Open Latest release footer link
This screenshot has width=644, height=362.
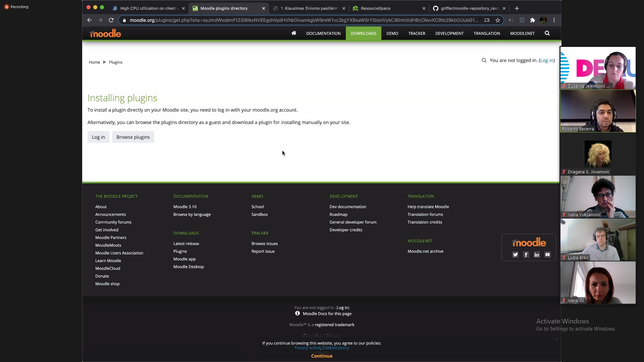coord(186,244)
